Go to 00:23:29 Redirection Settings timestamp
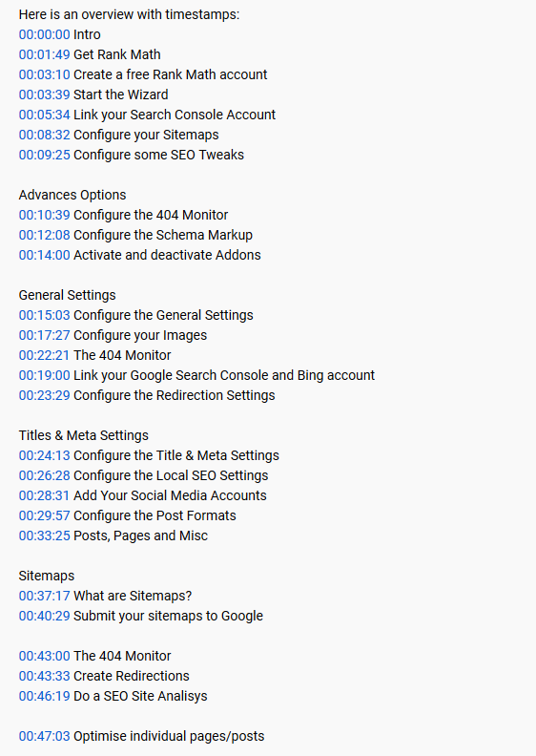This screenshot has height=756, width=536. [44, 395]
